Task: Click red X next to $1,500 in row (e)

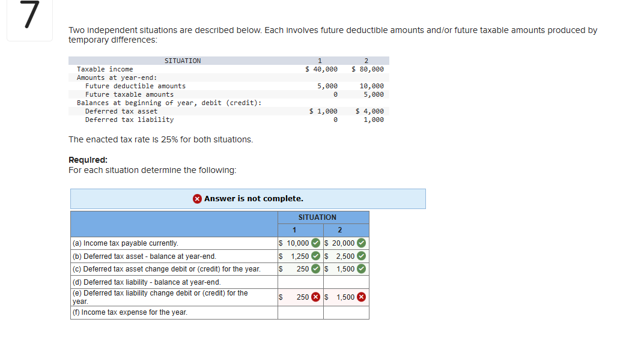Action: pyautogui.click(x=361, y=296)
